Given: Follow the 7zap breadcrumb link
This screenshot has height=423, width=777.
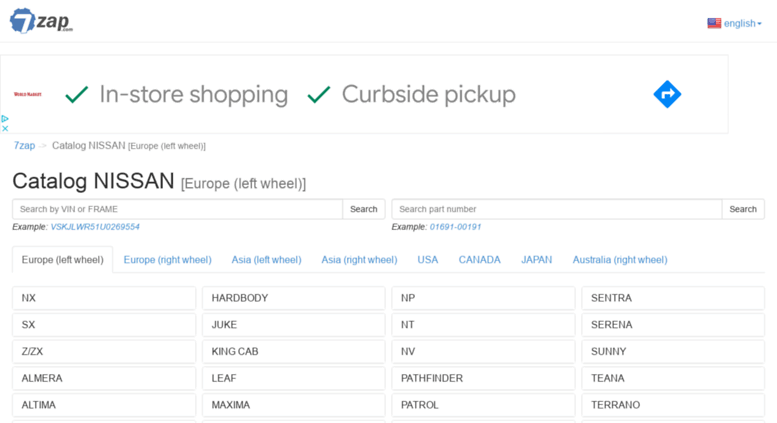Looking at the screenshot, I should tap(24, 146).
